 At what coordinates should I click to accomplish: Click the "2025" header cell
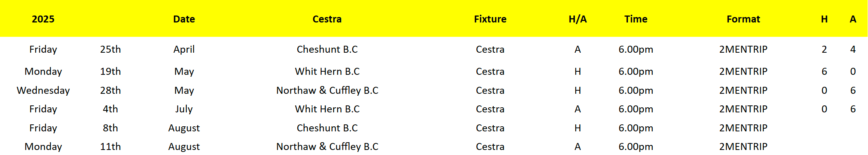43,19
